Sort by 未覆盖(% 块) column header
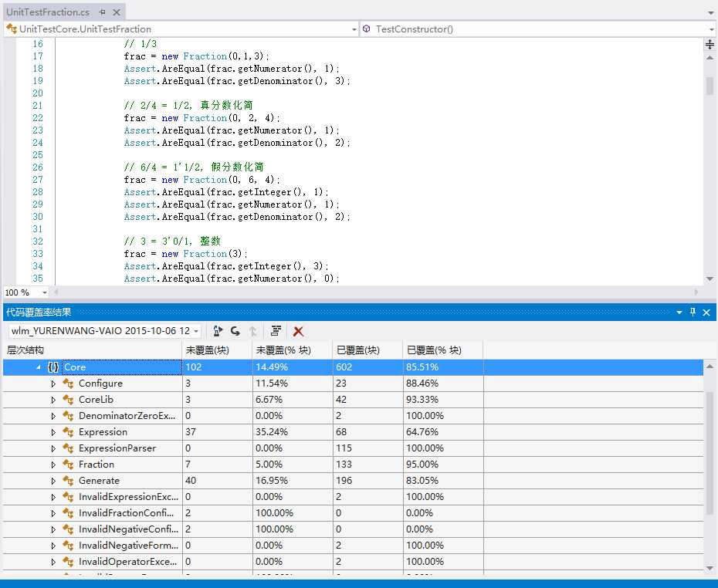 point(293,350)
